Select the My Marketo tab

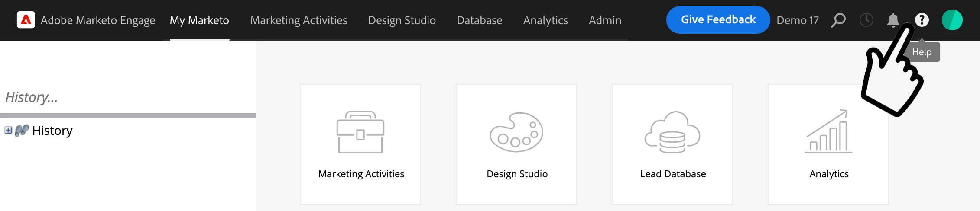tap(199, 20)
